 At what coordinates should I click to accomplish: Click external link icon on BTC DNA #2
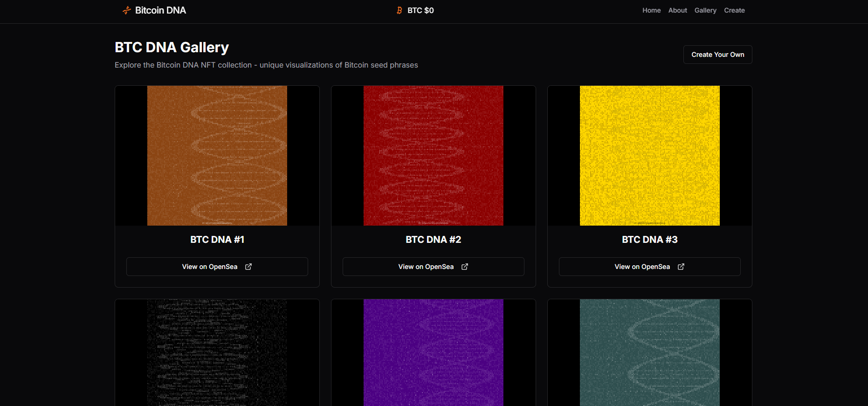(x=465, y=267)
